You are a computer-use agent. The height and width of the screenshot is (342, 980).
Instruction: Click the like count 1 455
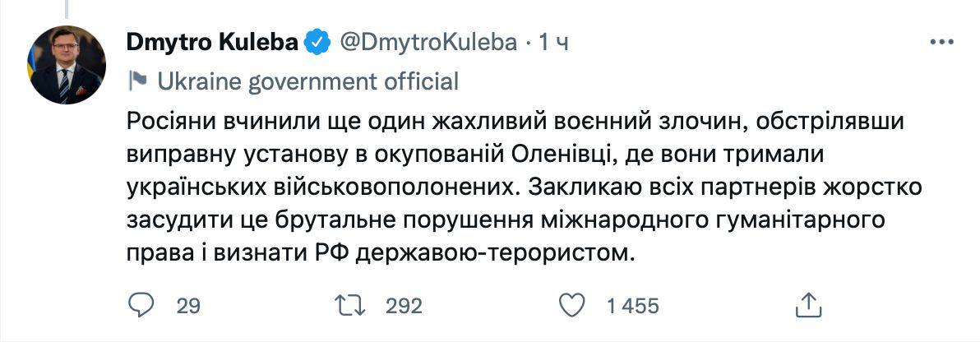click(x=632, y=307)
